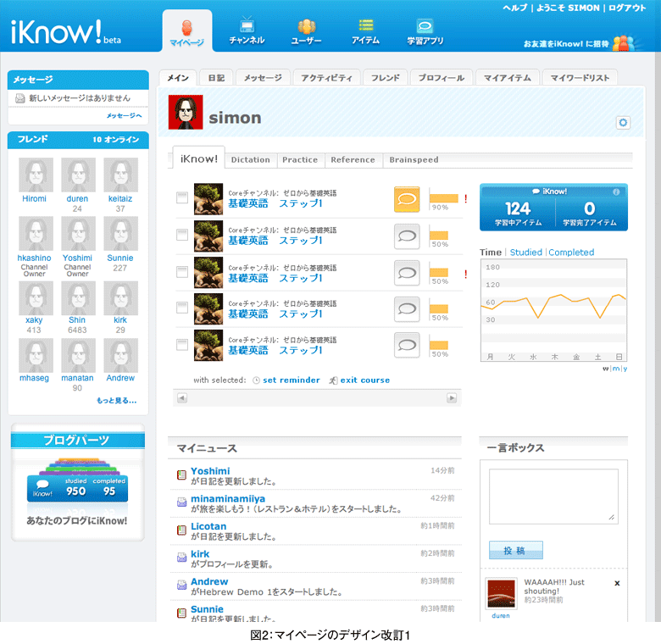Check the third course row checkbox
The width and height of the screenshot is (661, 644).
(182, 272)
